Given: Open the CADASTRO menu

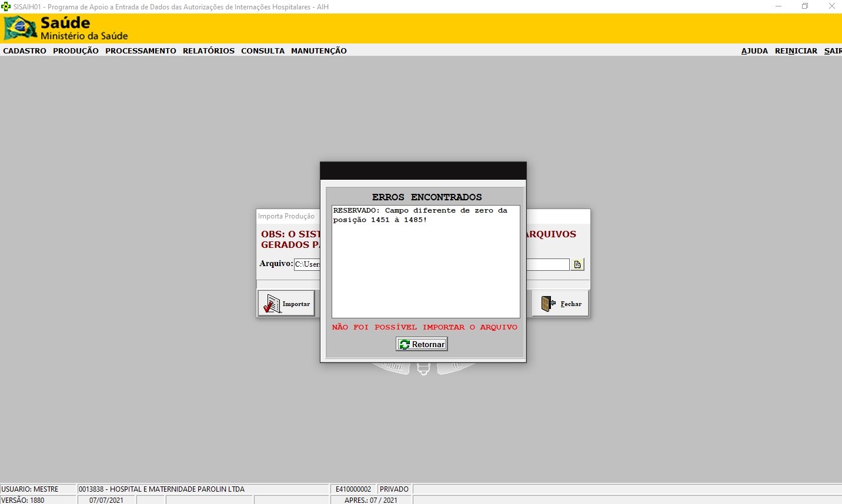Looking at the screenshot, I should (x=25, y=51).
